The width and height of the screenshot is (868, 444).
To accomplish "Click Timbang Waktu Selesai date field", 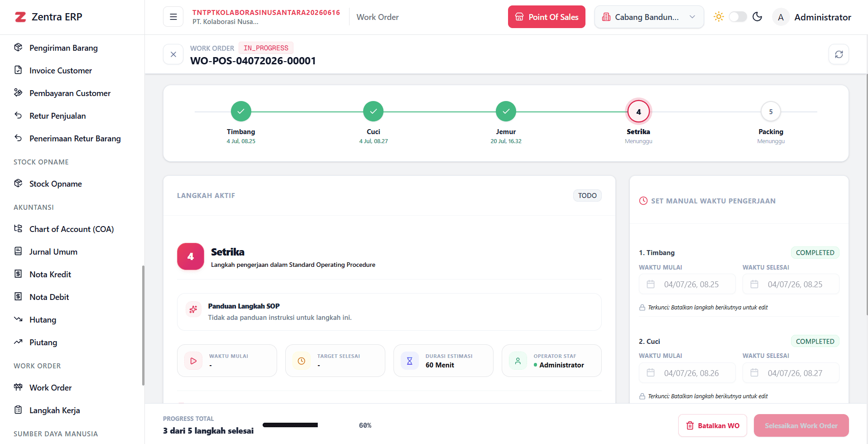I will click(791, 284).
